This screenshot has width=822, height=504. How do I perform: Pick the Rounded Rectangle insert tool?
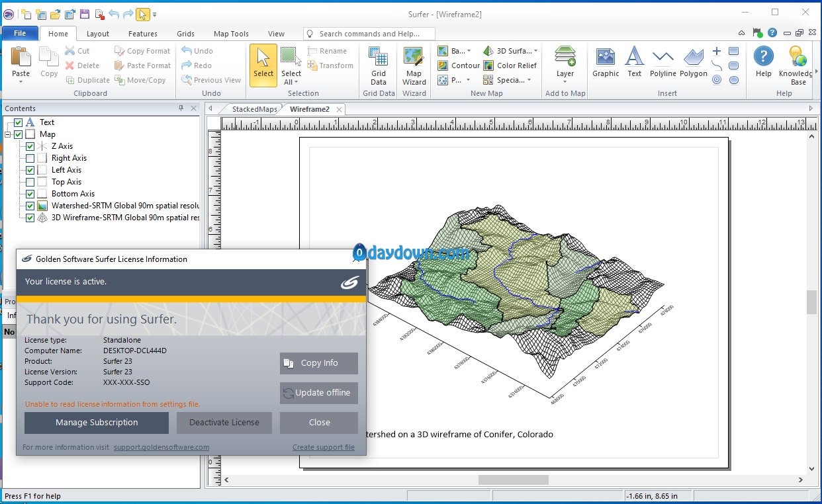(733, 65)
